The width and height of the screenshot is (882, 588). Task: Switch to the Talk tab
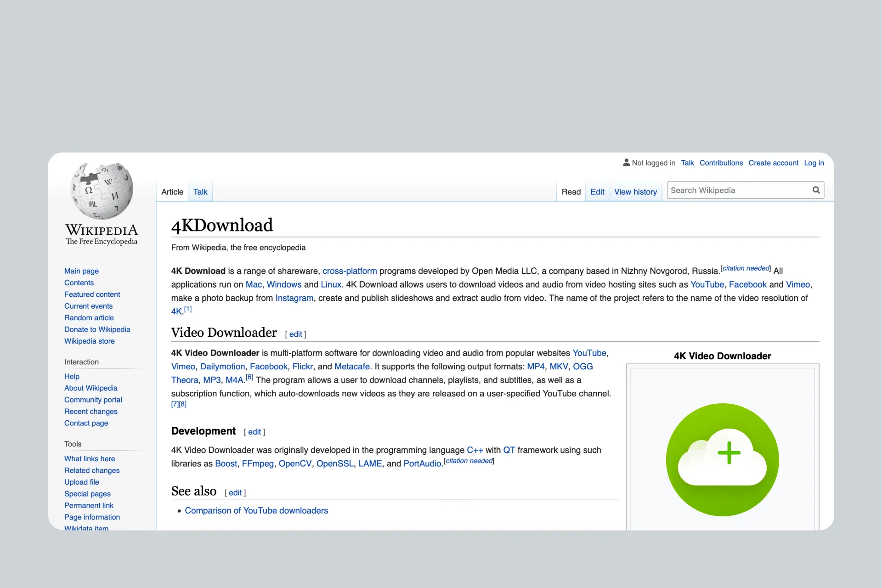200,192
